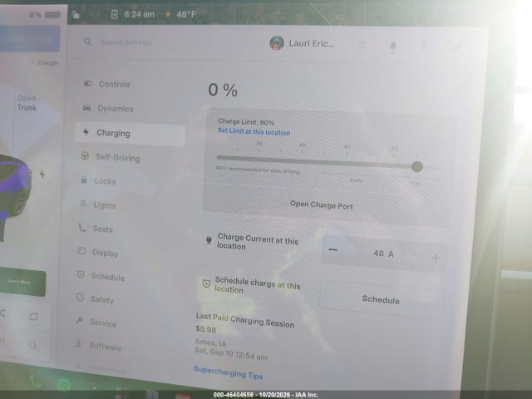Tap the $5.98 last session amount
The width and height of the screenshot is (532, 399).
[x=206, y=329]
